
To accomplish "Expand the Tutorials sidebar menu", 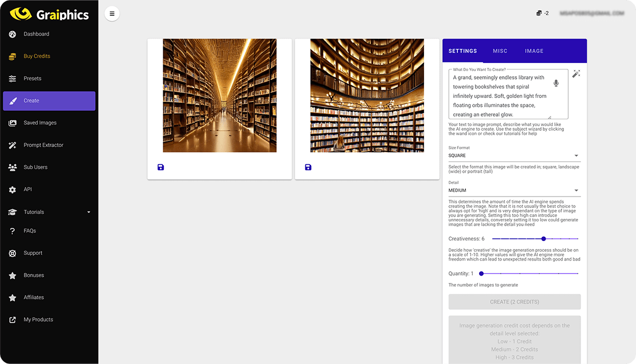I will point(49,211).
